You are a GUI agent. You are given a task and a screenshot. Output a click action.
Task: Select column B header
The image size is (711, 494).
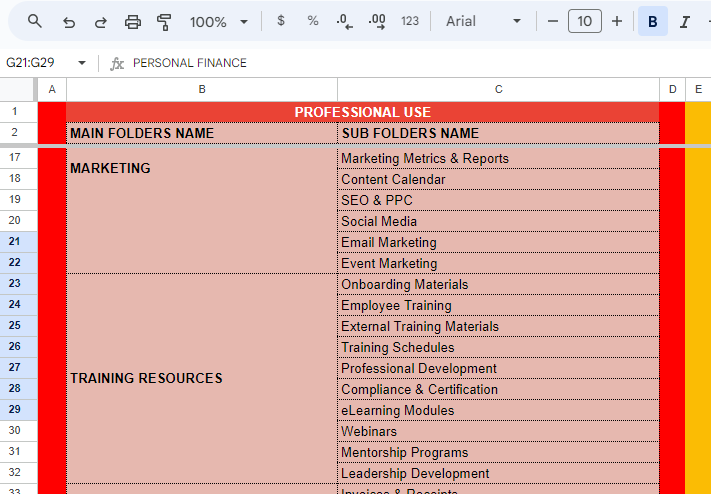202,89
